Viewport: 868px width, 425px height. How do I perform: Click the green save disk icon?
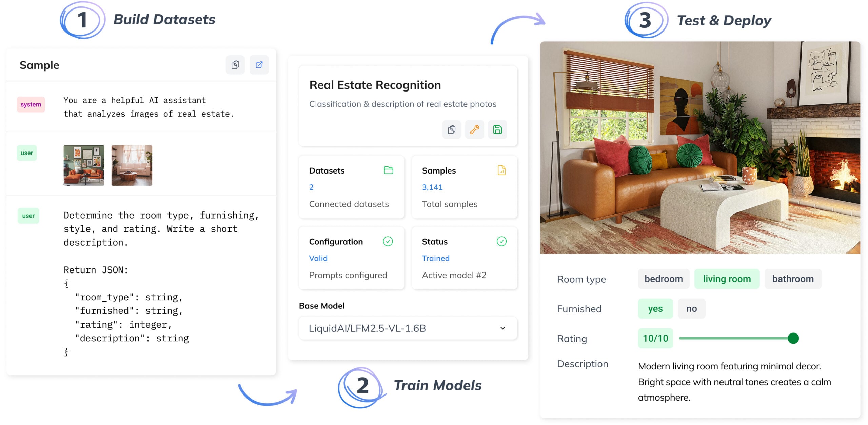pyautogui.click(x=497, y=129)
